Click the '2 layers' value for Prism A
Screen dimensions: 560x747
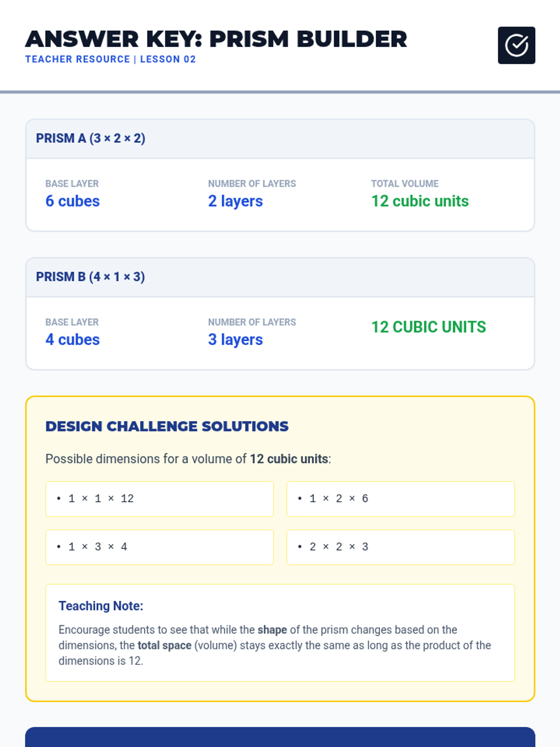(x=235, y=201)
